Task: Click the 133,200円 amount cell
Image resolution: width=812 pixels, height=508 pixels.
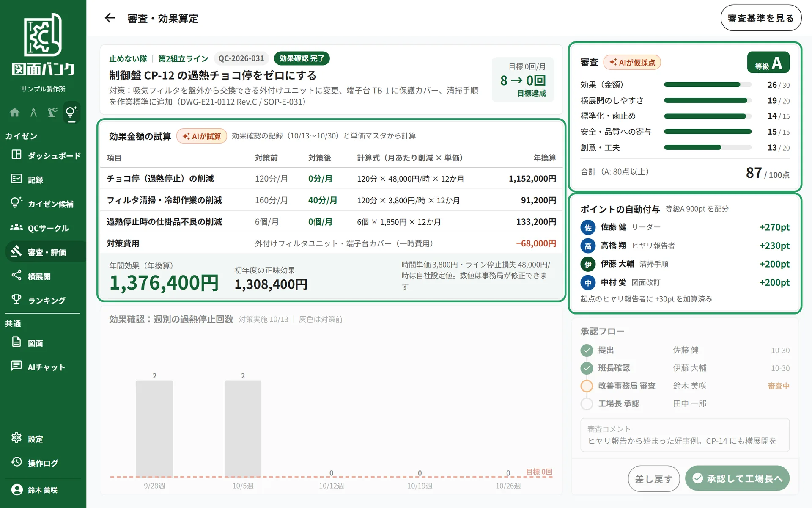Action: [x=536, y=222]
